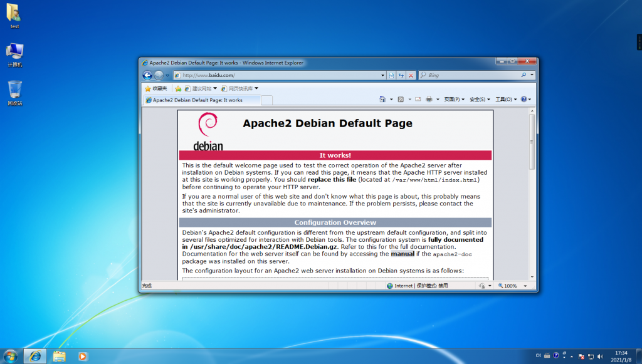Click the on-screen keyboard tray icon

[x=547, y=356]
